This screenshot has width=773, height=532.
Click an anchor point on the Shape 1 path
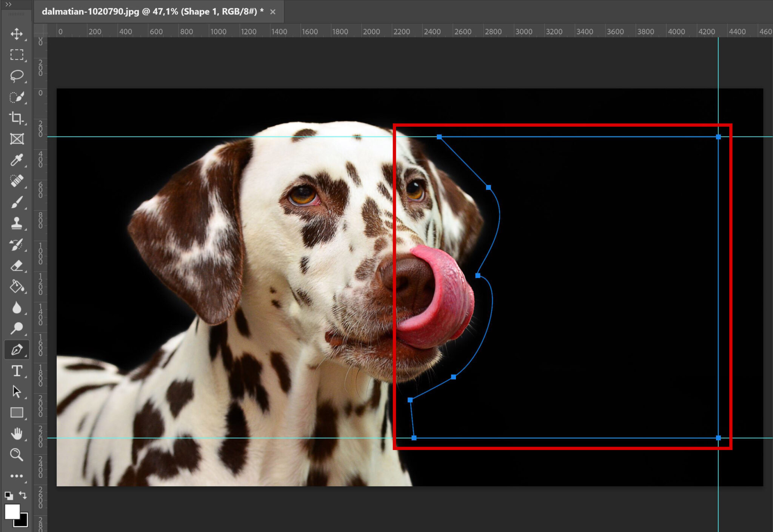click(x=439, y=137)
